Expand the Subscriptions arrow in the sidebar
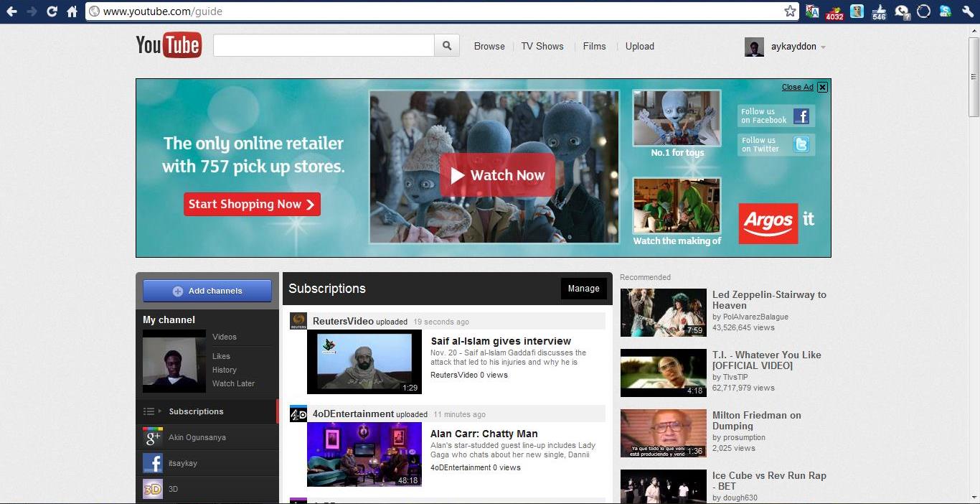This screenshot has height=504, width=980. pyautogui.click(x=160, y=411)
